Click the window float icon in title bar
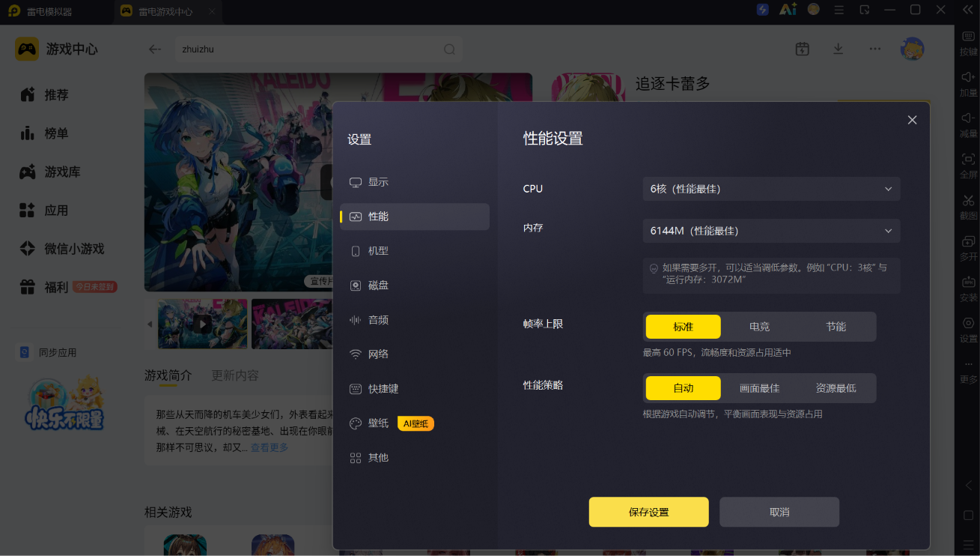 [865, 10]
